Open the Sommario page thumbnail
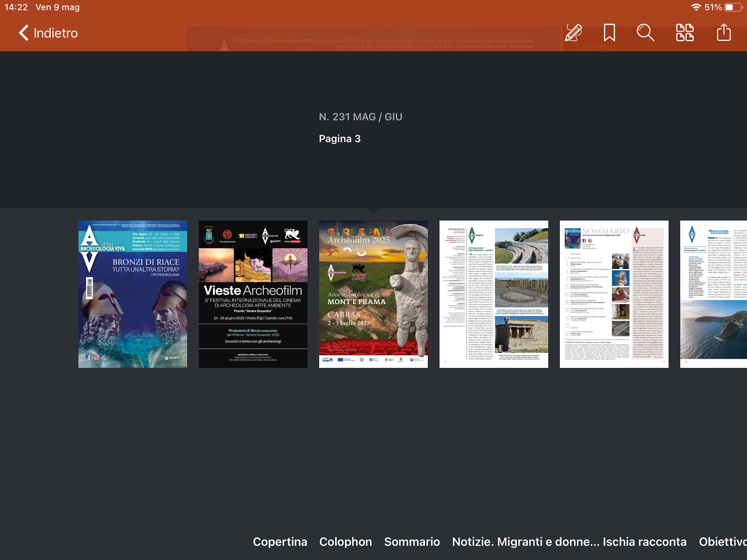 614,294
